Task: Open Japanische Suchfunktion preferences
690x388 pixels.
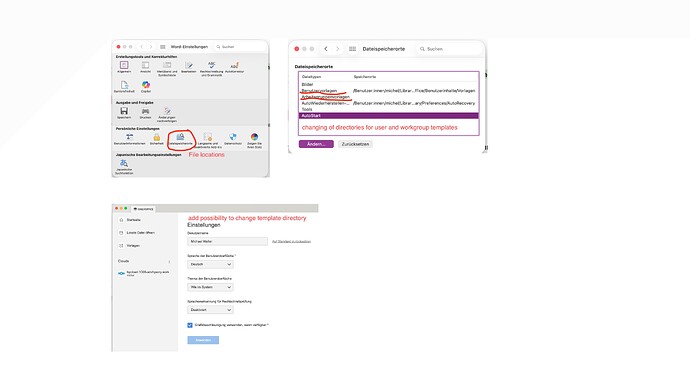Action: pos(124,168)
